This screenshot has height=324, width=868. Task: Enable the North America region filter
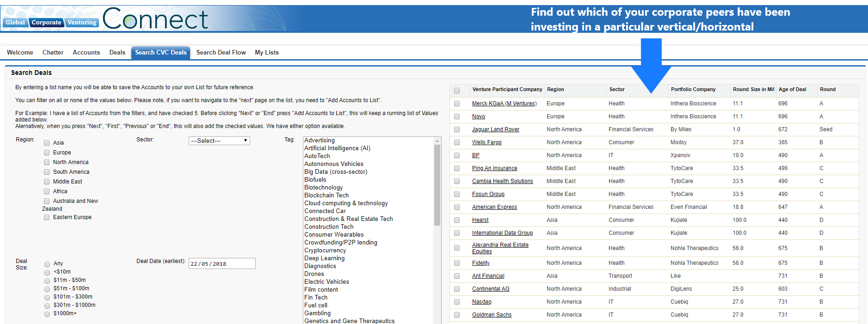(x=47, y=162)
